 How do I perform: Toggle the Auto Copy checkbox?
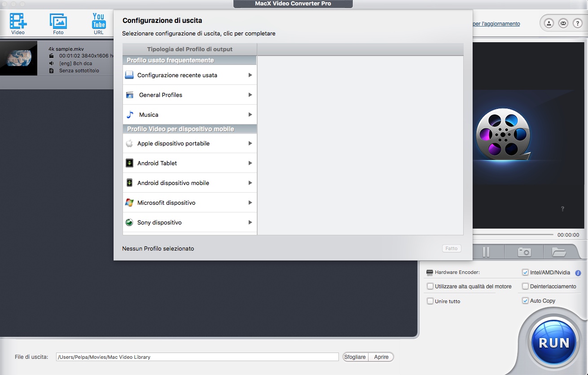pos(525,300)
